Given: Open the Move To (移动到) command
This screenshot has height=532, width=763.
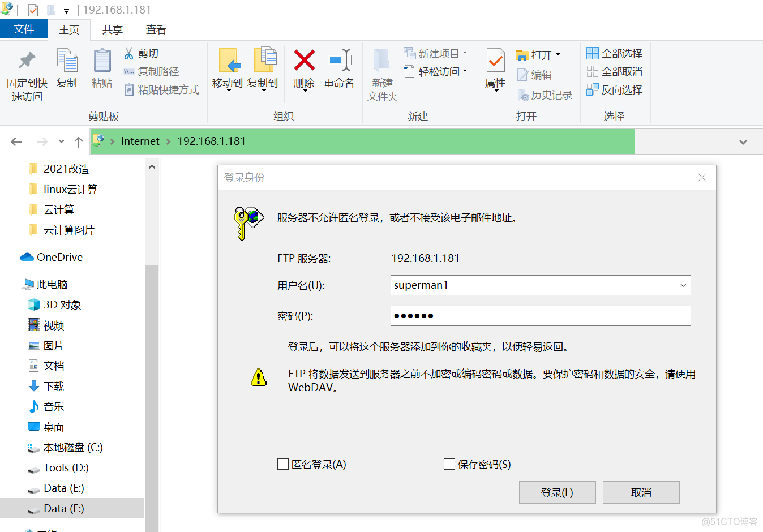Looking at the screenshot, I should (228, 69).
